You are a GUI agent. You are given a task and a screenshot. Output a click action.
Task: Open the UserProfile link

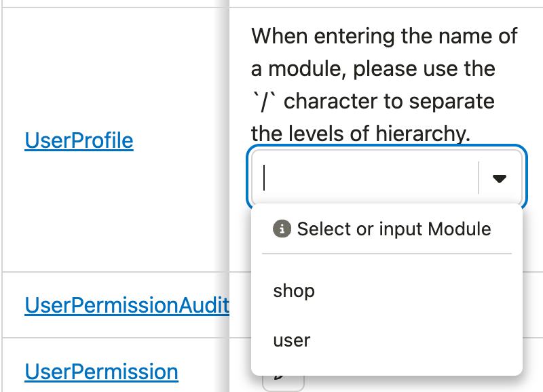(79, 140)
